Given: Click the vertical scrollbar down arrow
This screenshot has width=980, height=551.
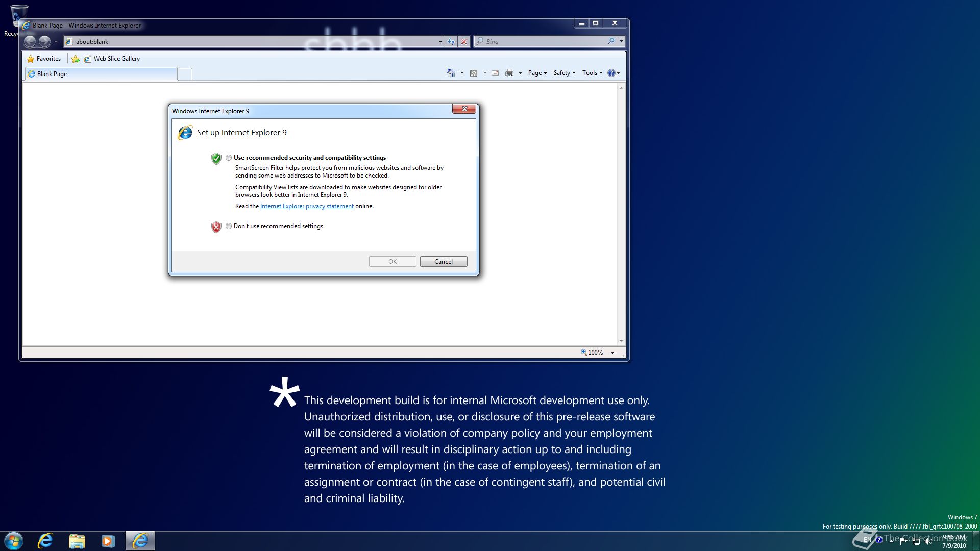Looking at the screenshot, I should (621, 341).
